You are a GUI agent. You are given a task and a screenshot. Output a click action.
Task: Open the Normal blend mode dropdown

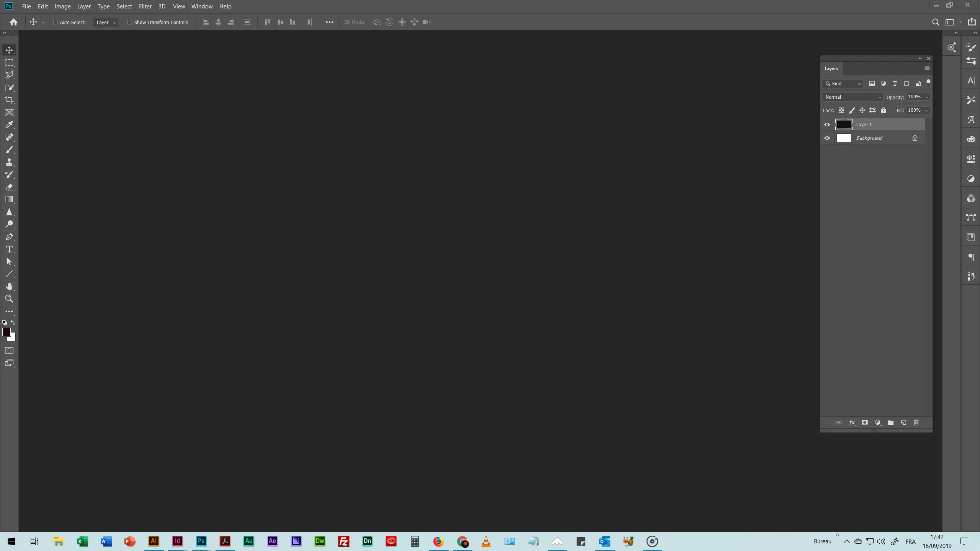(853, 97)
